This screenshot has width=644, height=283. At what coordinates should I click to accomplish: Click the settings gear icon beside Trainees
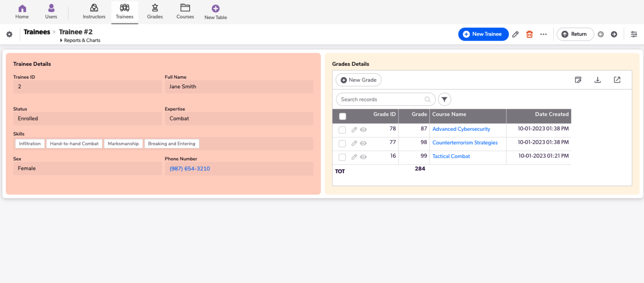(9, 34)
